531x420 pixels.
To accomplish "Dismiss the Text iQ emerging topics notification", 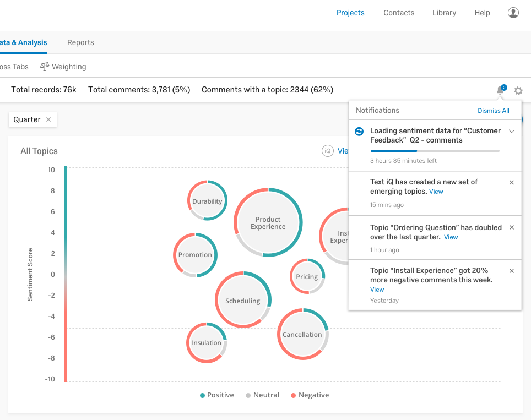I will click(512, 182).
